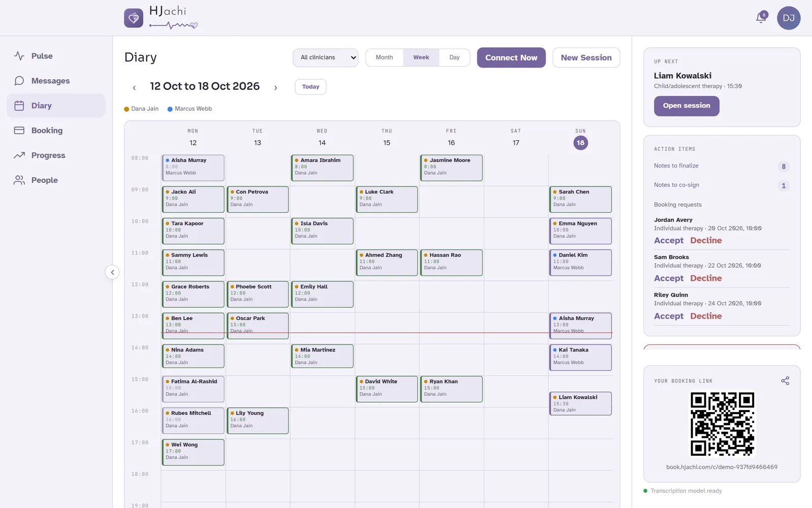Open Aisha Murray 8:00 Monday appointment
812x508 pixels.
pyautogui.click(x=193, y=168)
